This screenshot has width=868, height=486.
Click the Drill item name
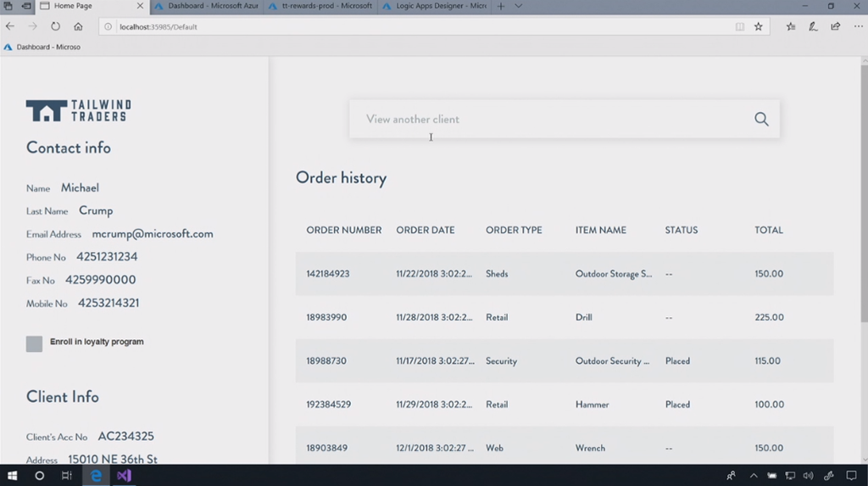[x=583, y=317]
